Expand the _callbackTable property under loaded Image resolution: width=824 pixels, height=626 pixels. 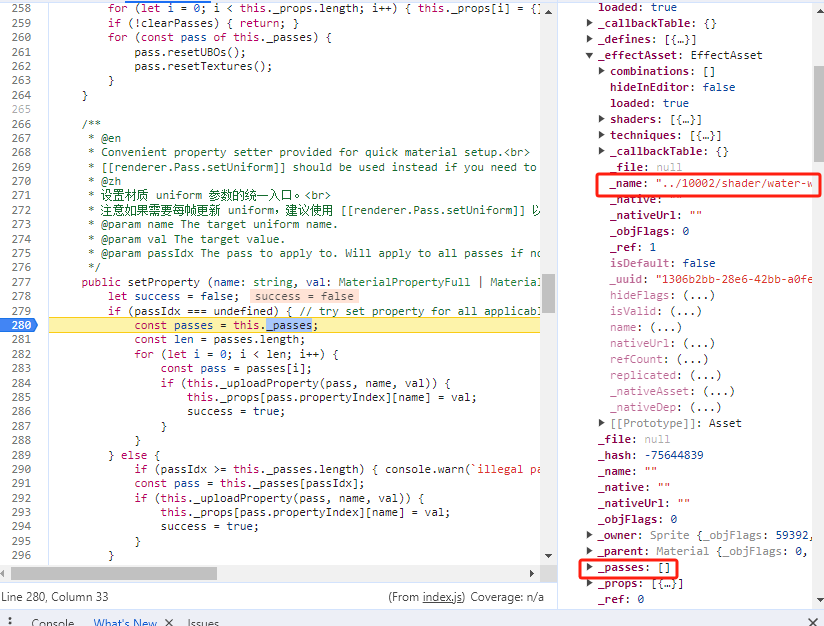coord(590,23)
